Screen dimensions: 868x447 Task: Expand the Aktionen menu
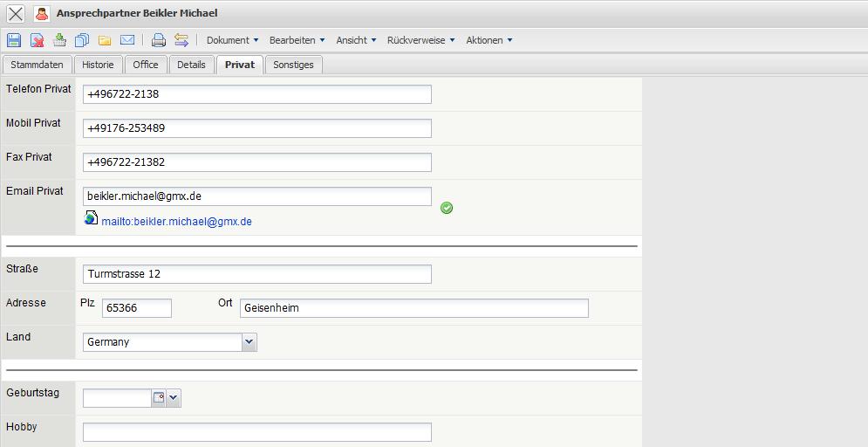[x=489, y=40]
